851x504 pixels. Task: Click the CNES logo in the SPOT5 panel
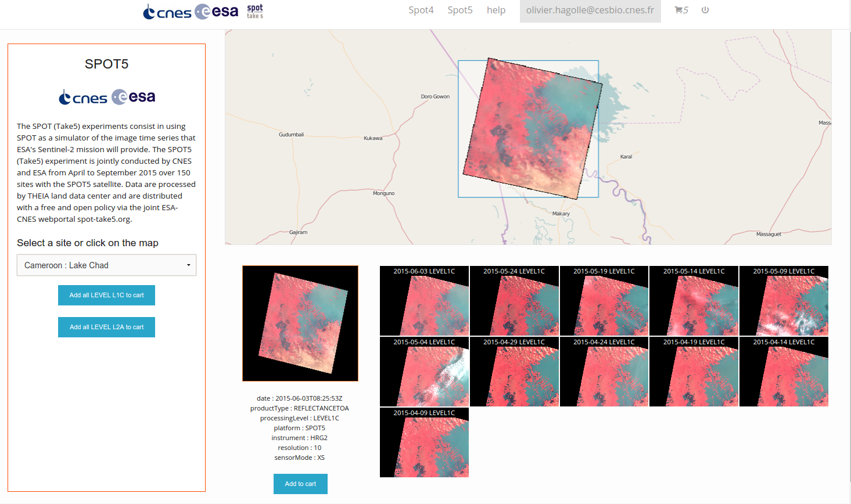point(83,97)
